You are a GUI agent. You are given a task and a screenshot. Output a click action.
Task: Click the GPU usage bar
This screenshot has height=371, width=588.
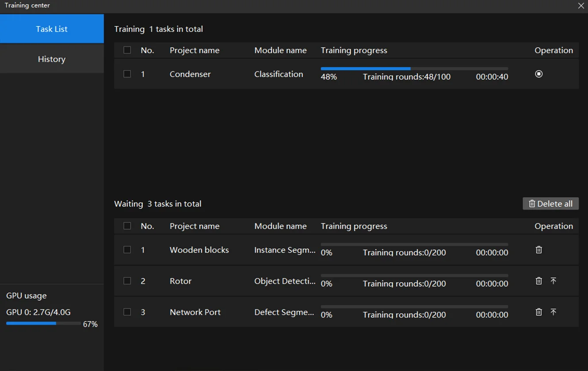coord(43,323)
